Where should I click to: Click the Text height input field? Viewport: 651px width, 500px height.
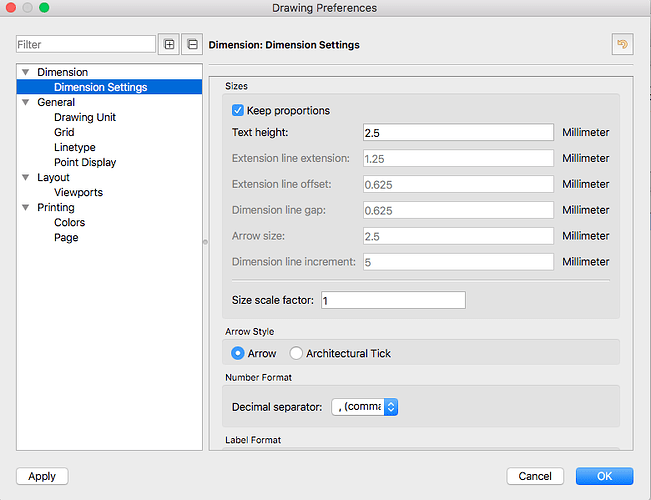(457, 132)
